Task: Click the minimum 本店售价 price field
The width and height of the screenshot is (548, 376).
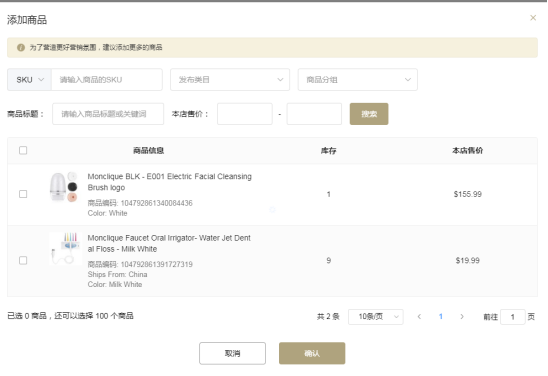Action: point(245,114)
